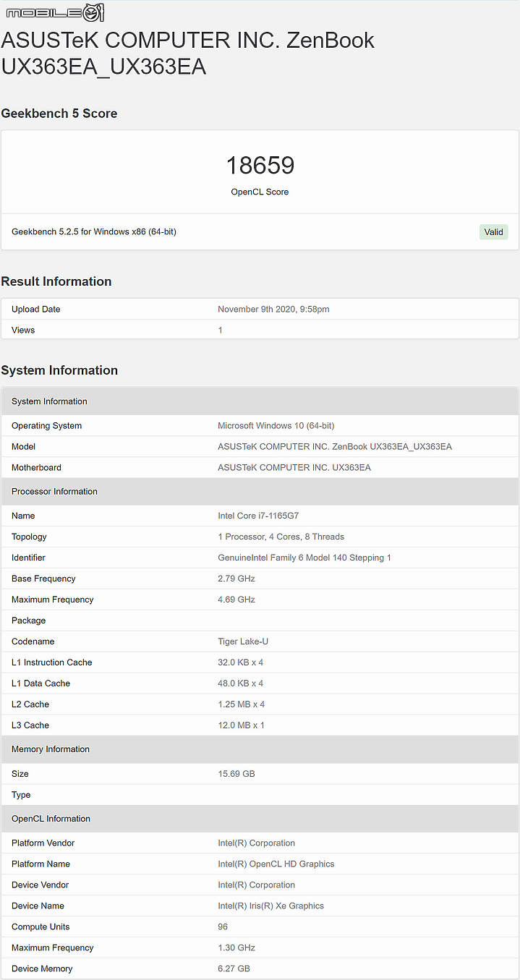Click the Result Information heading
The image size is (520, 980).
pyautogui.click(x=56, y=281)
